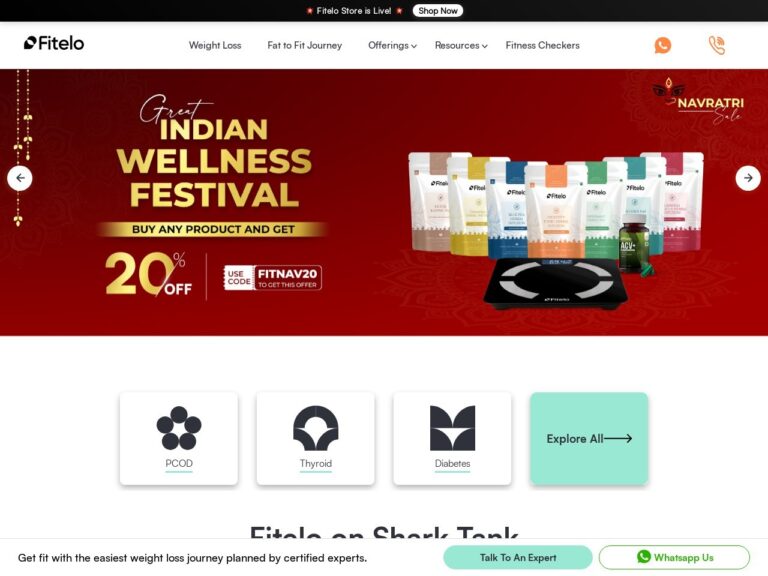Image resolution: width=768 pixels, height=576 pixels.
Task: Open the Weight Loss menu item
Action: (x=215, y=45)
